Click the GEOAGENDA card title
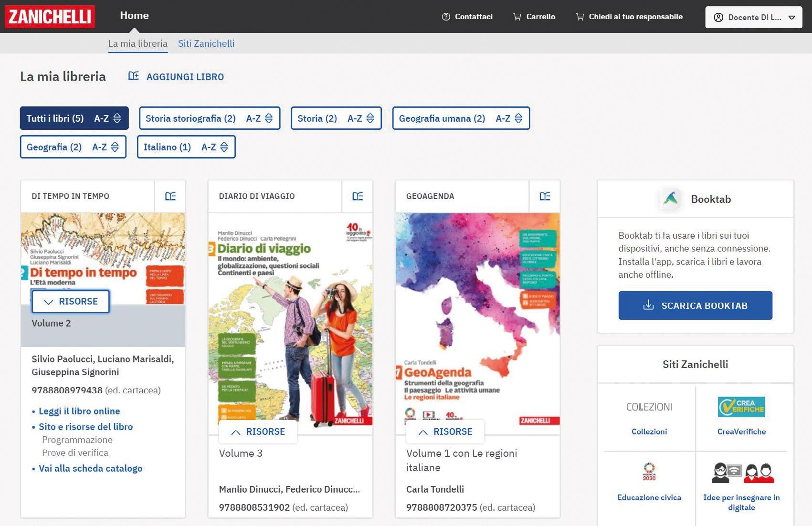Viewport: 812px width, 526px height. click(x=430, y=196)
